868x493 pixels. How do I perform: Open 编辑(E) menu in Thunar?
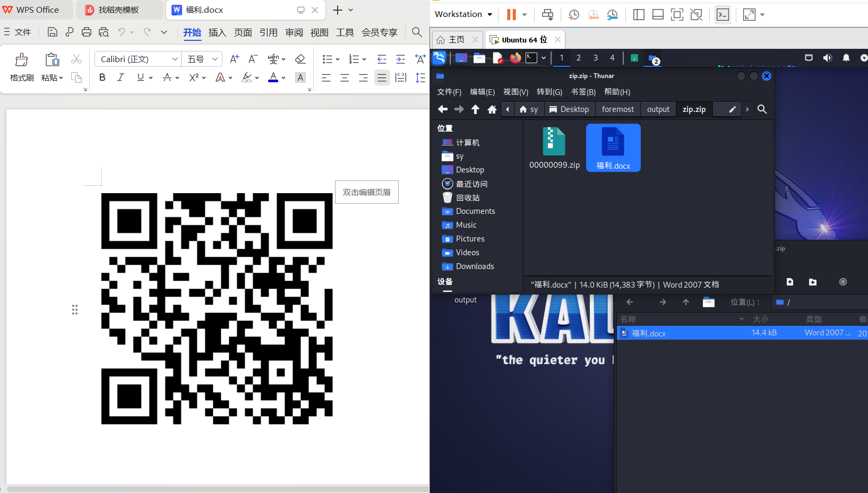[482, 92]
